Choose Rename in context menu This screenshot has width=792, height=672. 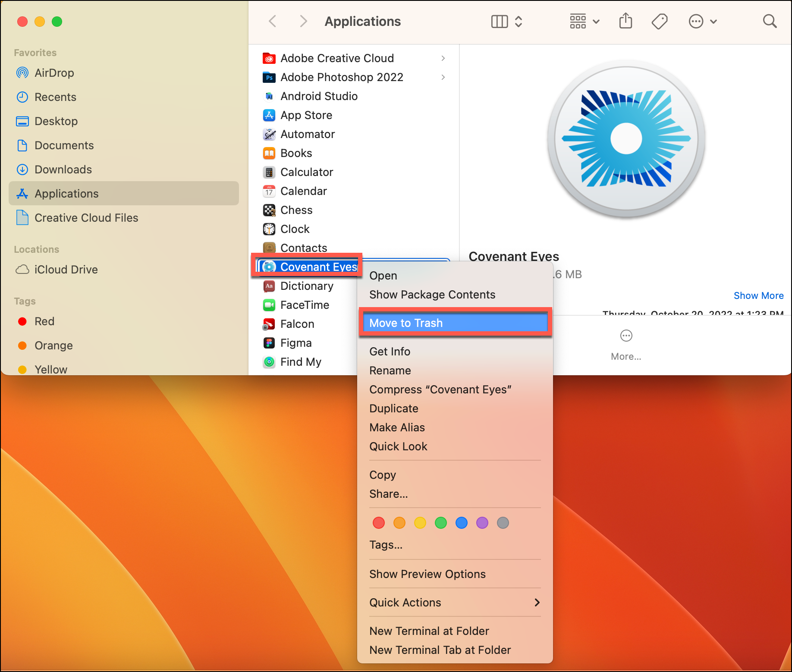point(455,371)
